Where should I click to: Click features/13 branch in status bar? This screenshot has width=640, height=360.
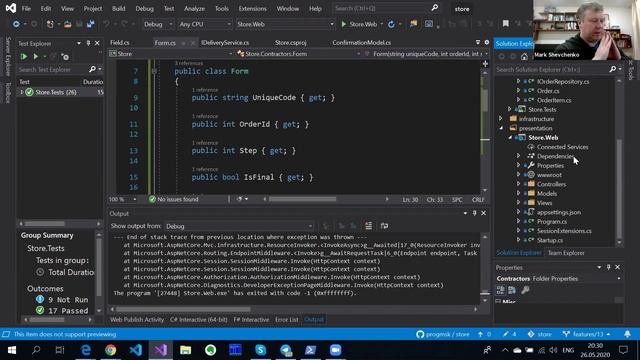pyautogui.click(x=587, y=334)
